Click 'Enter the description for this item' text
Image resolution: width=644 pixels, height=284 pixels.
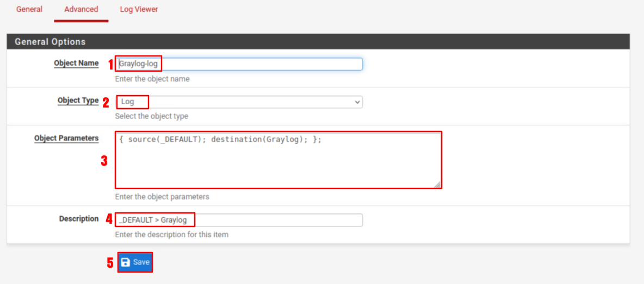172,235
